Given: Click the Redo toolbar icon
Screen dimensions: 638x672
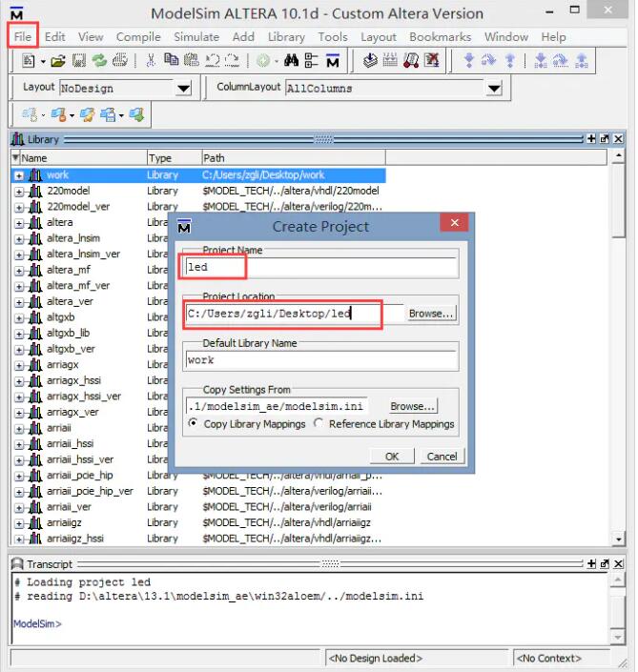Looking at the screenshot, I should [232, 60].
